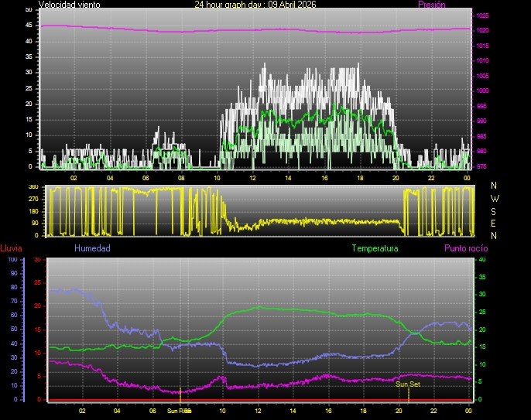Click the 40 temperature axis value
Viewport: 531px width, 420px height.
pyautogui.click(x=482, y=260)
